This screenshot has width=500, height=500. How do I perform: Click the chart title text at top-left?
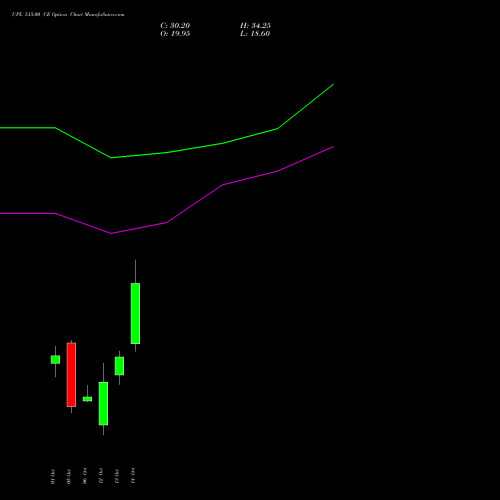click(68, 15)
